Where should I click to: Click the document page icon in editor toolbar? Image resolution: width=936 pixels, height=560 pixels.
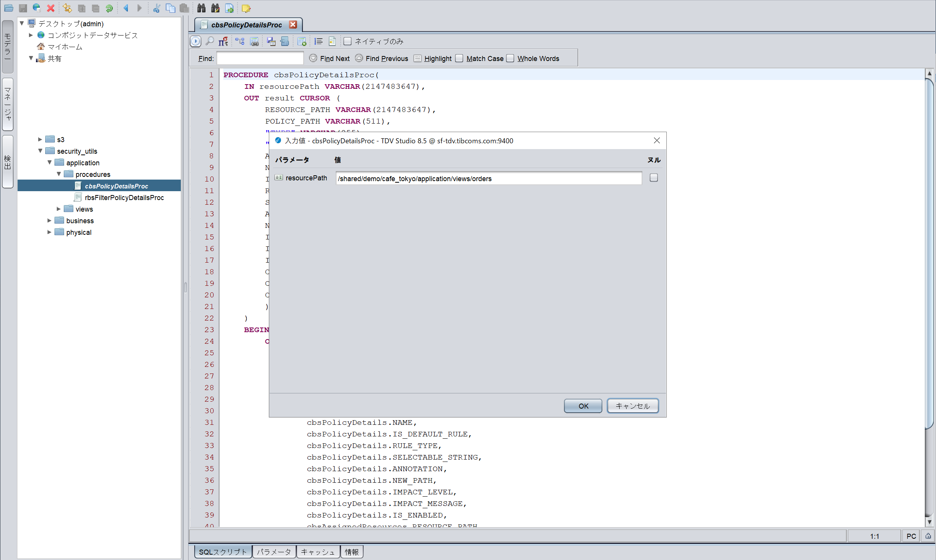coord(332,41)
